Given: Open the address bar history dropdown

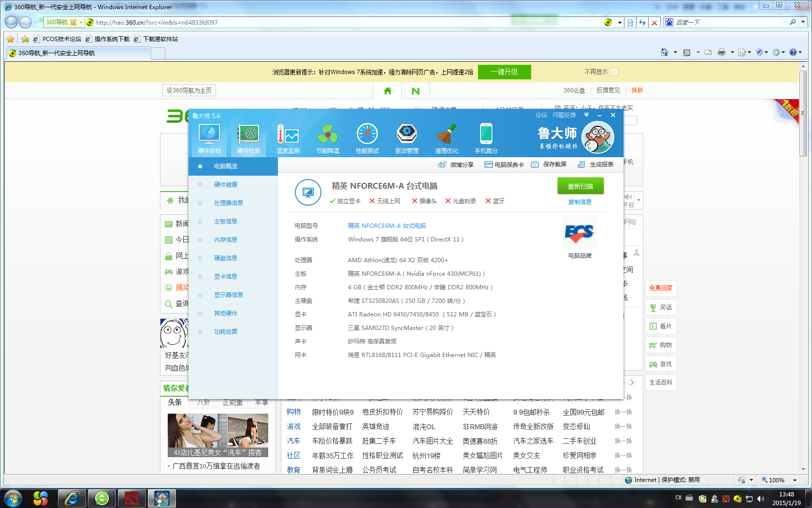Looking at the screenshot, I should 620,22.
